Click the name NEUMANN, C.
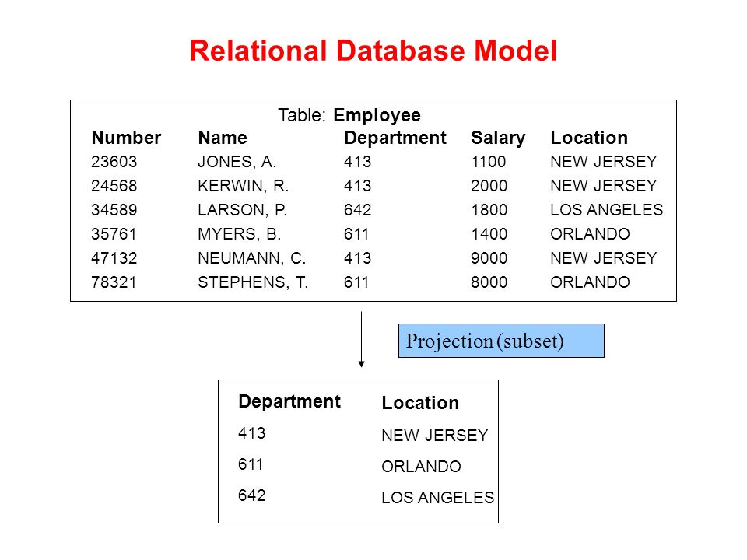This screenshot has height=560, width=747. [x=252, y=258]
